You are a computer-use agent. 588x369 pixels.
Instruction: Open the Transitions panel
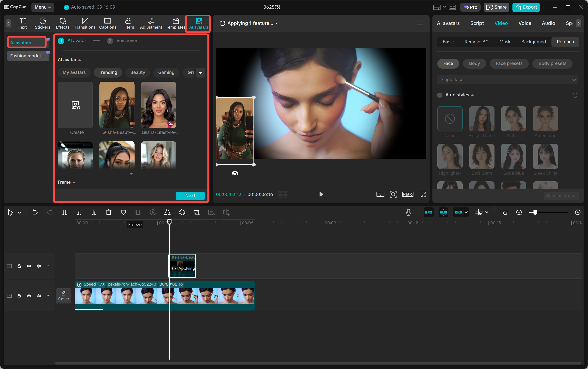pos(85,23)
